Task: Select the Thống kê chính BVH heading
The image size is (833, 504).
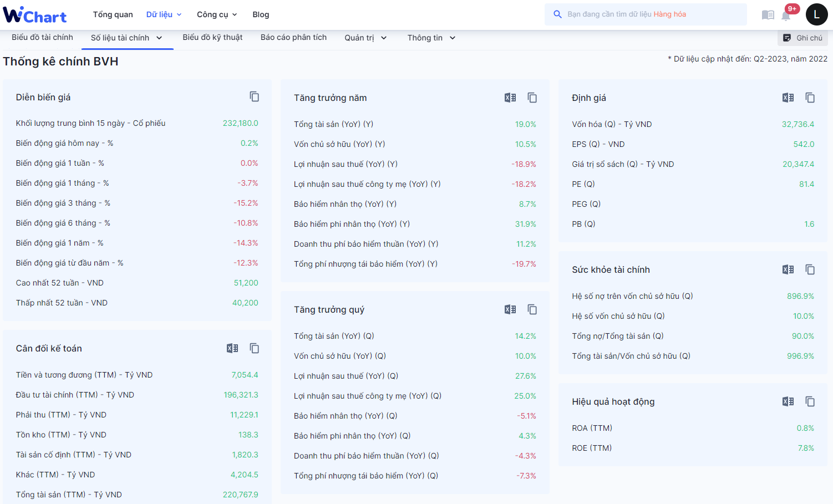Action: pos(60,62)
